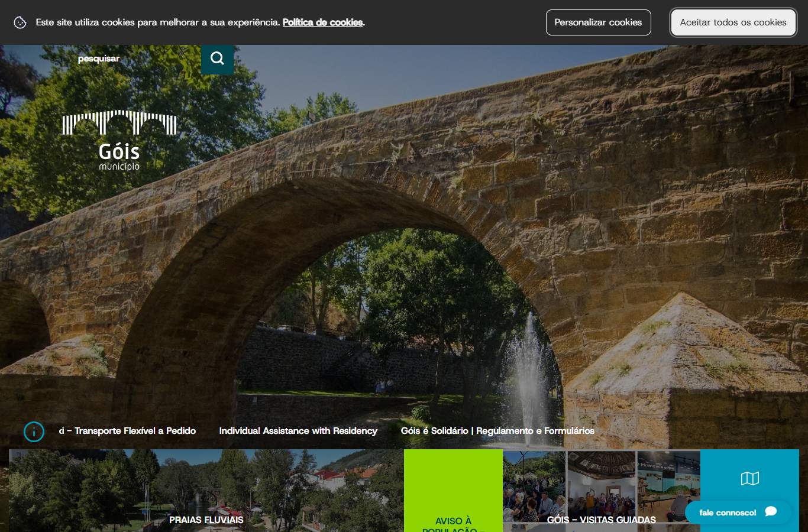The height and width of the screenshot is (532, 808).
Task: Focus the pesquisar search field
Action: point(131,59)
